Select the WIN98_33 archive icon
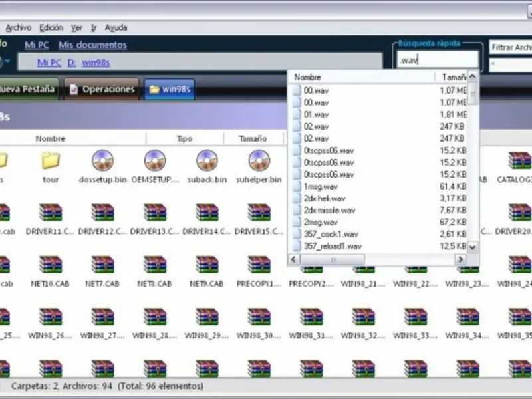 pyautogui.click(x=415, y=317)
